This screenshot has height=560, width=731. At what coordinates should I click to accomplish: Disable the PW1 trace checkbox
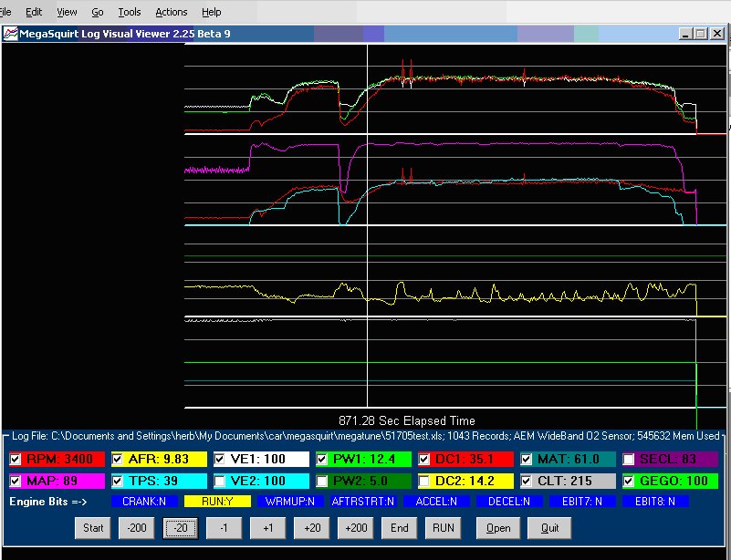click(321, 460)
